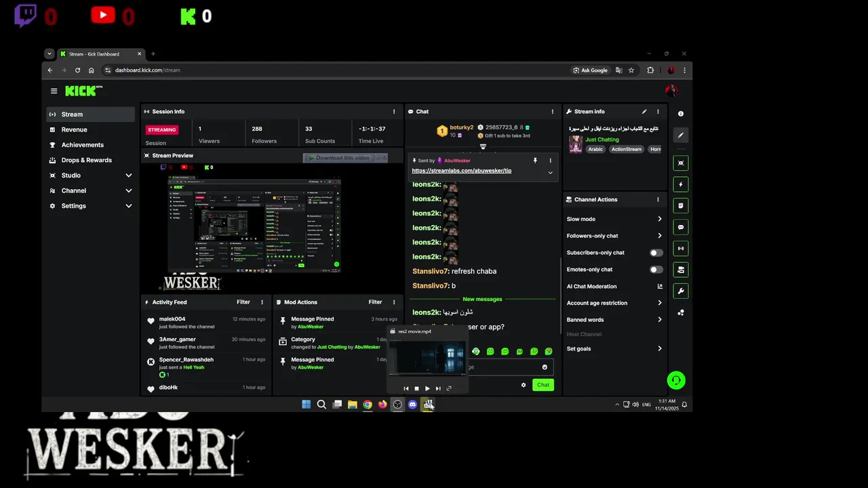
Task: Open the profile avatar at dashboard top right
Action: 671,91
